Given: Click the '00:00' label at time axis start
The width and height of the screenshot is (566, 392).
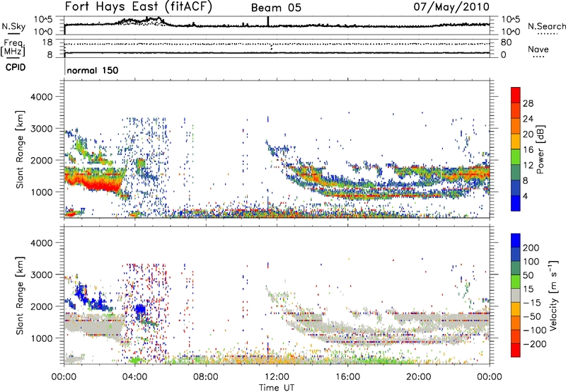Looking at the screenshot, I should (x=64, y=377).
